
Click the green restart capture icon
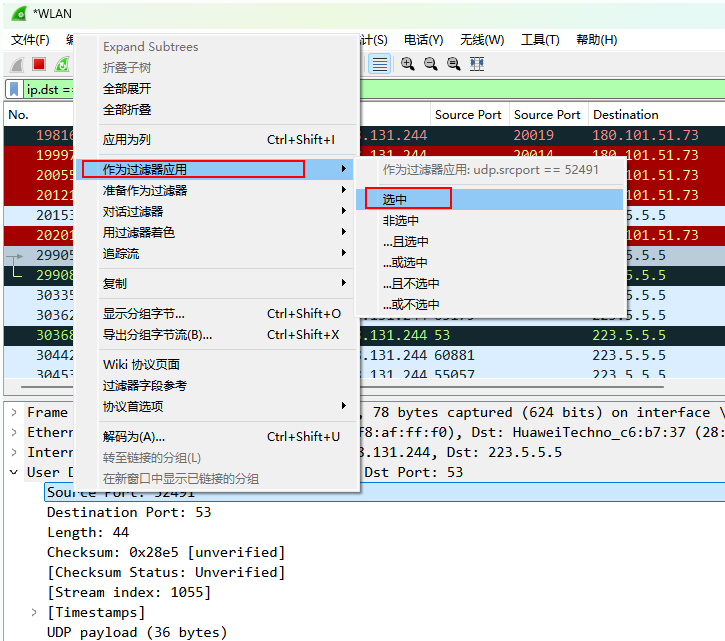pos(62,64)
